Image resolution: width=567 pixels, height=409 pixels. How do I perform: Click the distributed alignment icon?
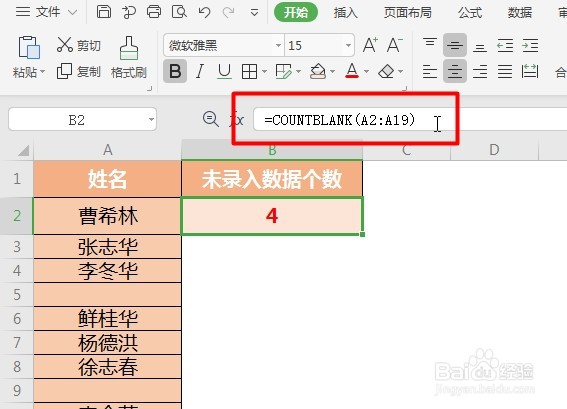(x=530, y=71)
